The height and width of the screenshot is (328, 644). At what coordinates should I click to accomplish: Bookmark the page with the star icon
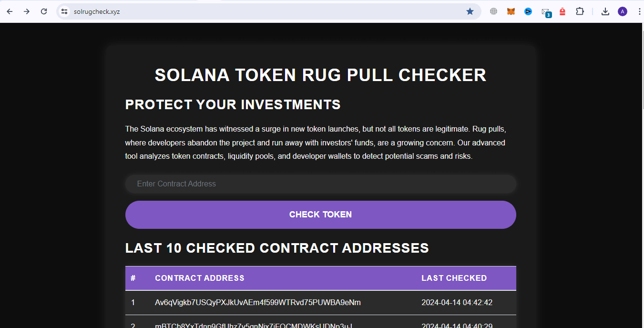[x=470, y=11]
